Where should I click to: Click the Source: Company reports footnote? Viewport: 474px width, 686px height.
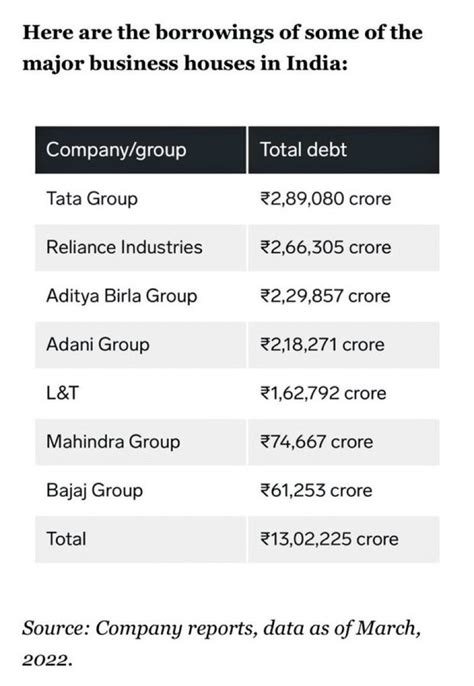pyautogui.click(x=221, y=643)
